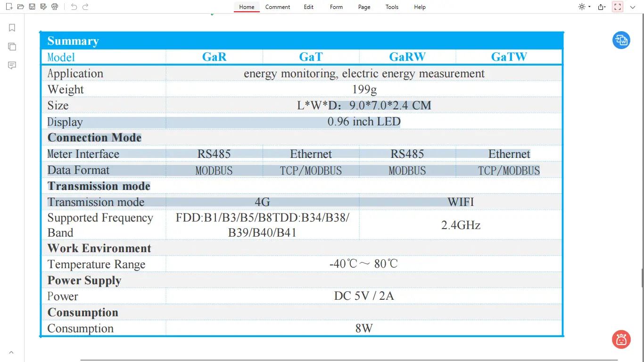The image size is (644, 362).
Task: Show page thumbnails panel in sidebar
Action: click(12, 47)
